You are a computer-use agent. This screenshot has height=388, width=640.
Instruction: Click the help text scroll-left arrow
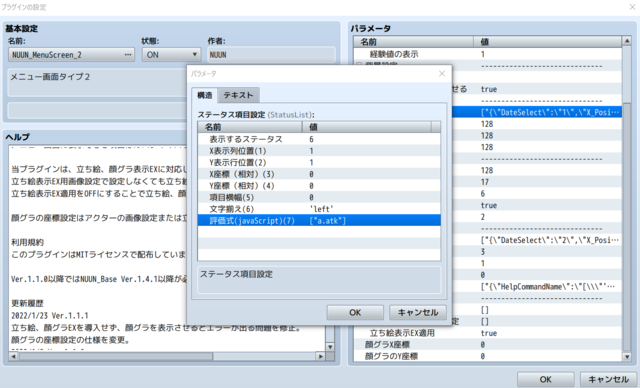[13, 356]
